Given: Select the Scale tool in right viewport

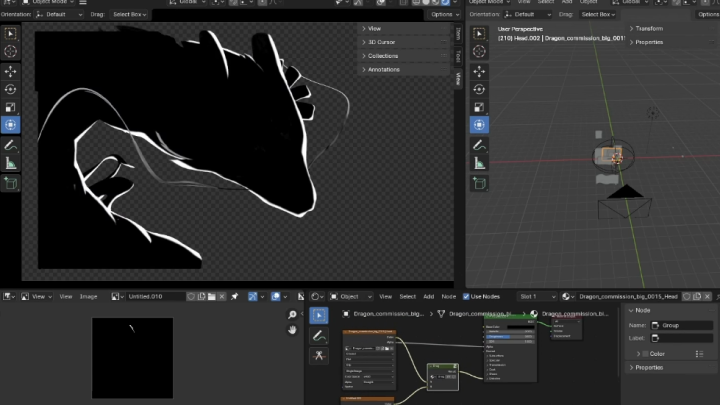Looking at the screenshot, I should (479, 107).
